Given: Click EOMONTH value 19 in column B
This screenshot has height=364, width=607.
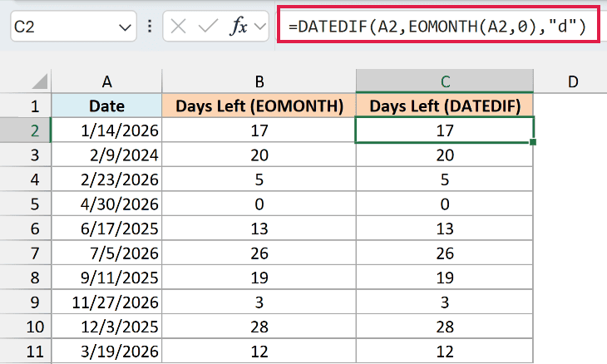Looking at the screenshot, I should point(259,278).
